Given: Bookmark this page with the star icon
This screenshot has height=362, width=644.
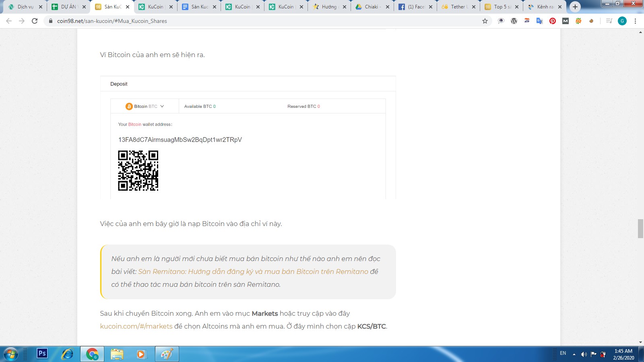Looking at the screenshot, I should pyautogui.click(x=485, y=21).
